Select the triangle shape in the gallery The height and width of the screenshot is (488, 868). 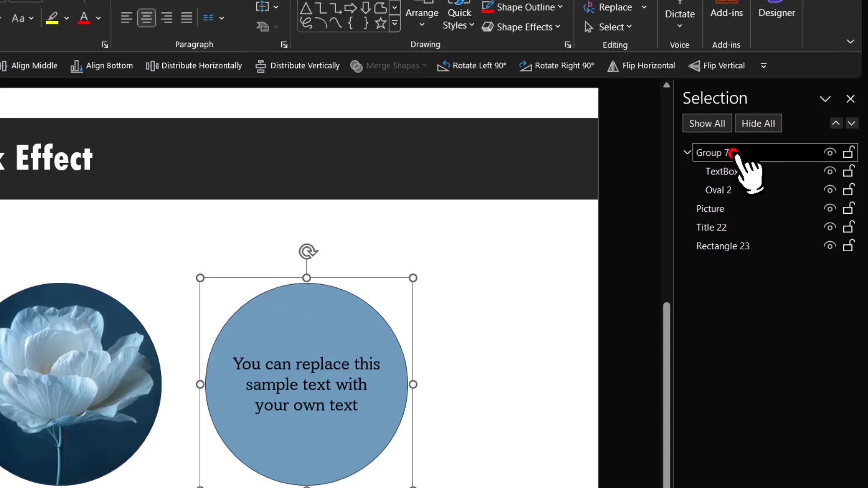(306, 8)
